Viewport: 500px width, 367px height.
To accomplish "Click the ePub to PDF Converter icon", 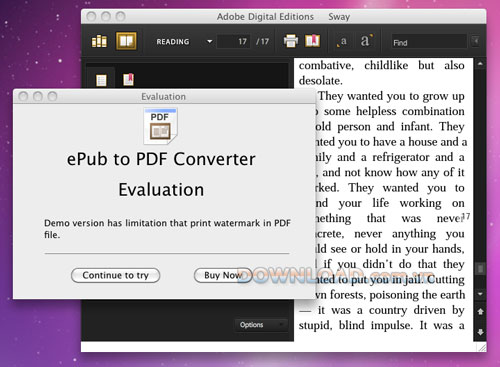I will (160, 126).
